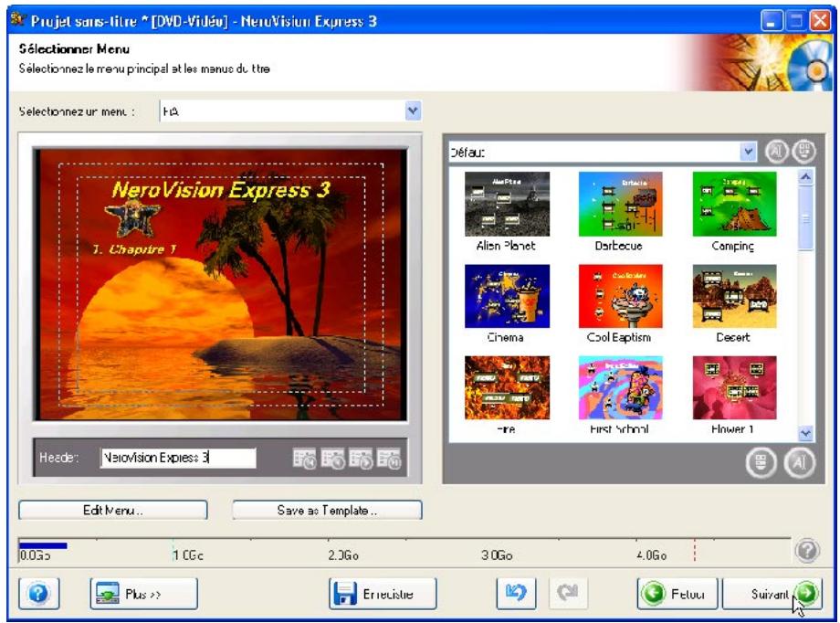This screenshot has height=623, width=840.
Task: Proceed with the Suivant button
Action: point(772,594)
